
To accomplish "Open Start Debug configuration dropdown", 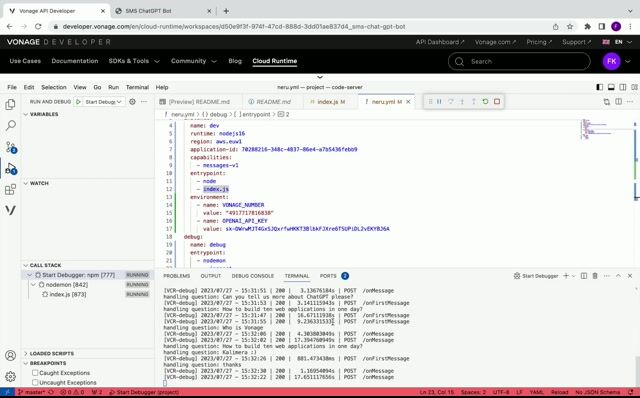I will [x=104, y=102].
